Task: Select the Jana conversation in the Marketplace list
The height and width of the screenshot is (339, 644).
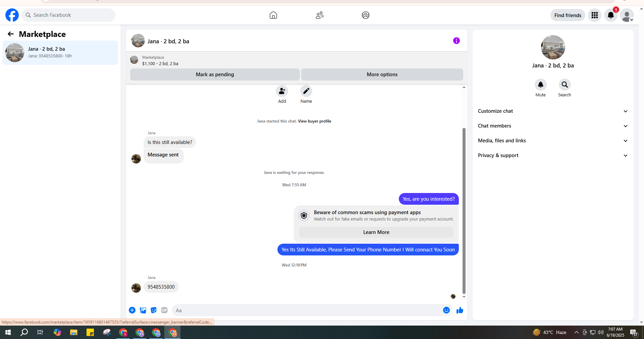Action: (x=60, y=53)
